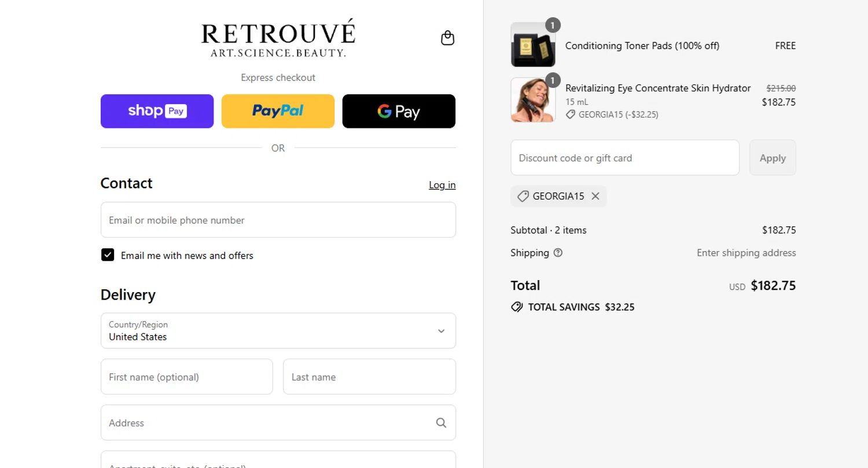
Task: Click the address search magnifier icon
Action: [441, 423]
